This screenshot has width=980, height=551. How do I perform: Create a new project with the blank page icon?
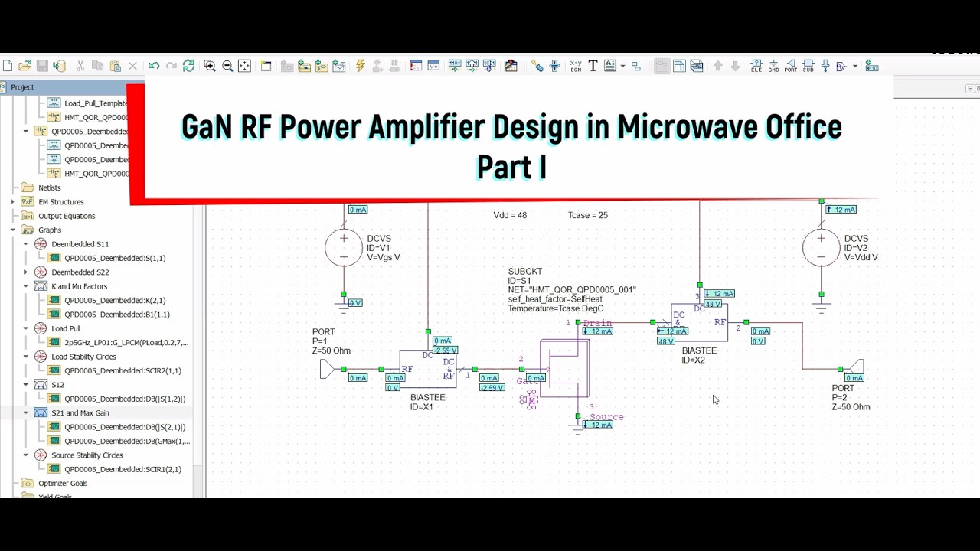[7, 67]
